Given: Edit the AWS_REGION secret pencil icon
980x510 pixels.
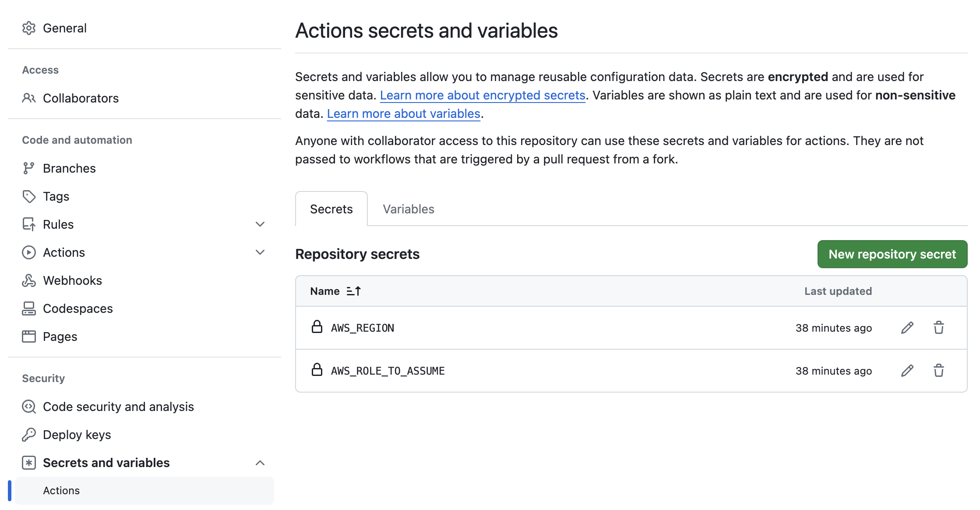Looking at the screenshot, I should pyautogui.click(x=907, y=328).
